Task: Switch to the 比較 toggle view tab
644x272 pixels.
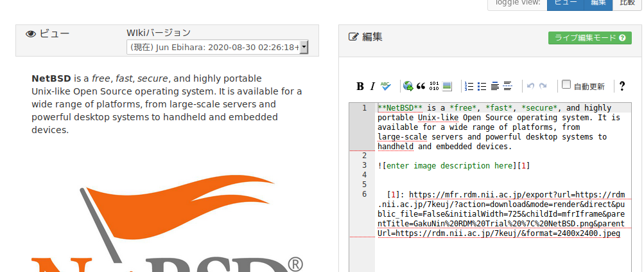Action: (x=627, y=3)
